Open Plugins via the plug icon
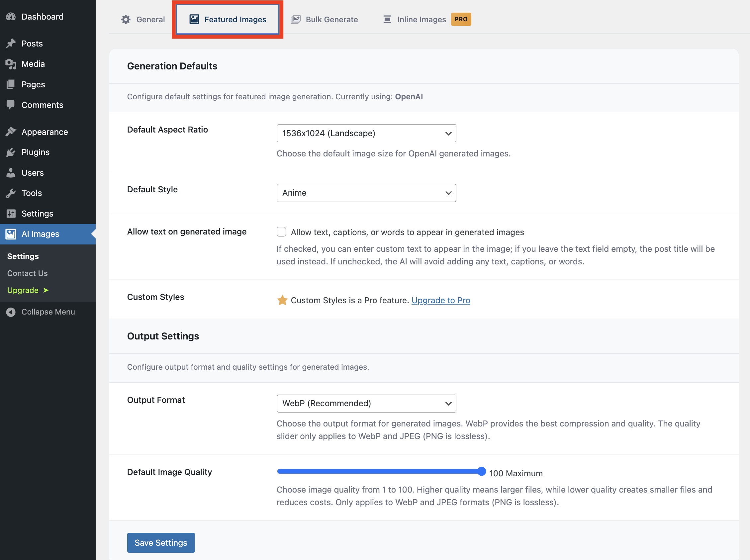750x560 pixels. click(11, 152)
